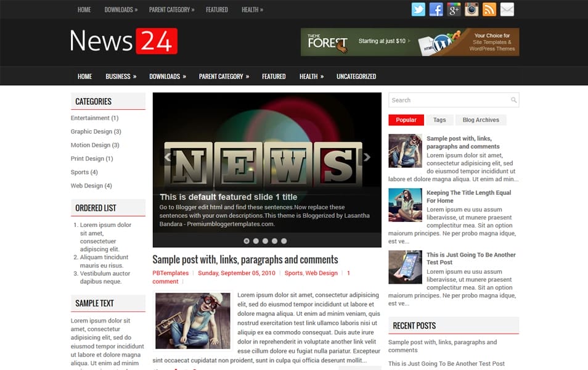Click the email envelope icon
Screen dimensions: 588x370
pos(507,9)
